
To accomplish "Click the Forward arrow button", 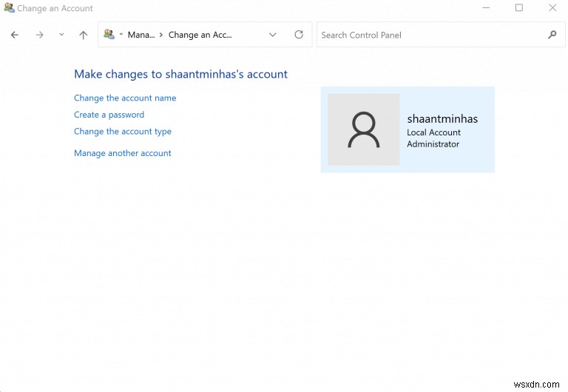I will pyautogui.click(x=40, y=35).
